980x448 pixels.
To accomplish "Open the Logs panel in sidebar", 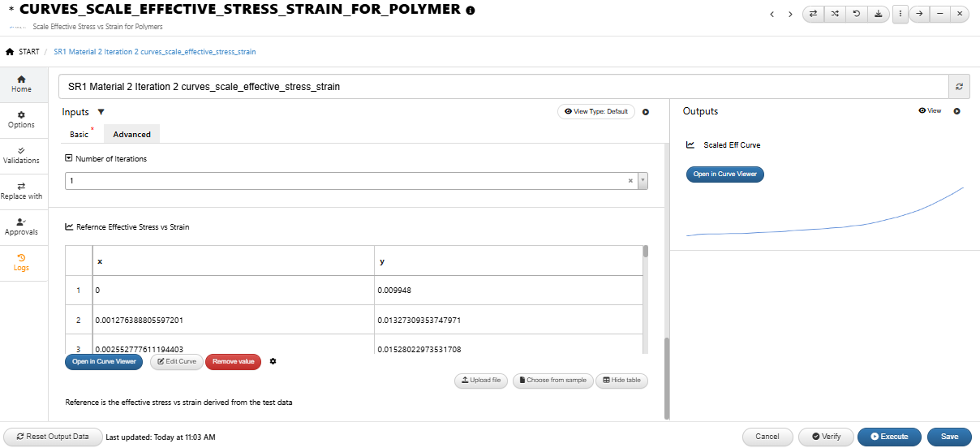I will click(22, 262).
